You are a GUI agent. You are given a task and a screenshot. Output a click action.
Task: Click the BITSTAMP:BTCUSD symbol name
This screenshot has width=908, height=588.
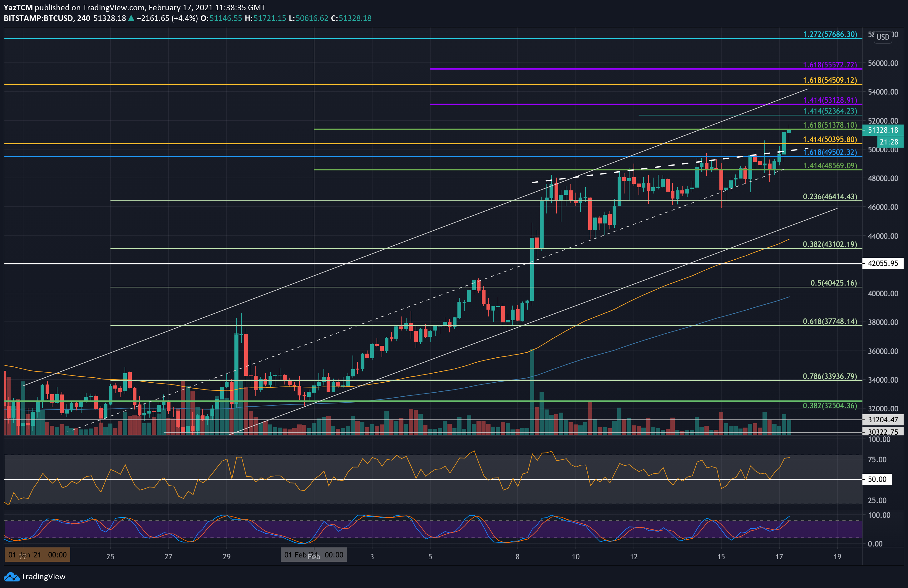38,18
